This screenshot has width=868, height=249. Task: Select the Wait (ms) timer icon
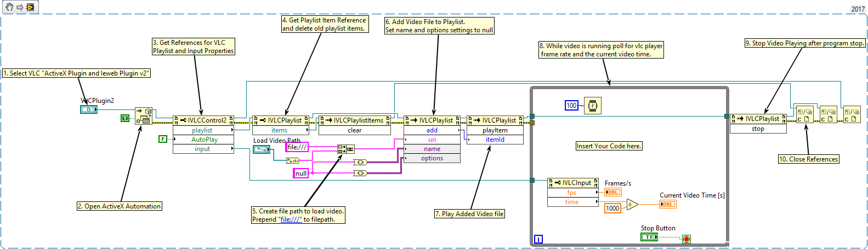click(593, 106)
